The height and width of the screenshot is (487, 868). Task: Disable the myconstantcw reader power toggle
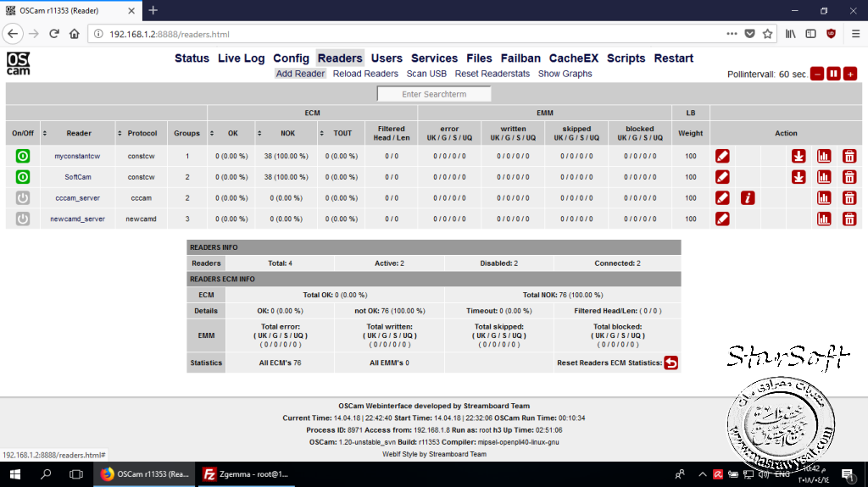(23, 156)
